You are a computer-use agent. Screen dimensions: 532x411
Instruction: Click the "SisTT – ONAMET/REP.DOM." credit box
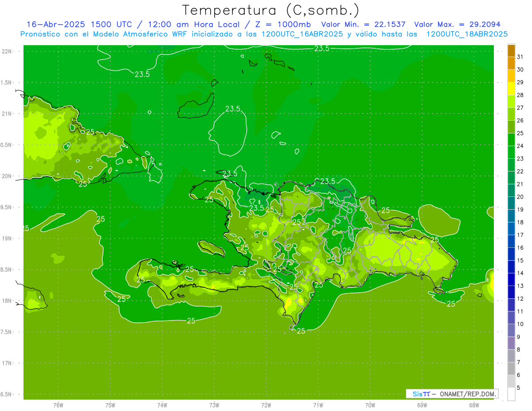click(452, 394)
